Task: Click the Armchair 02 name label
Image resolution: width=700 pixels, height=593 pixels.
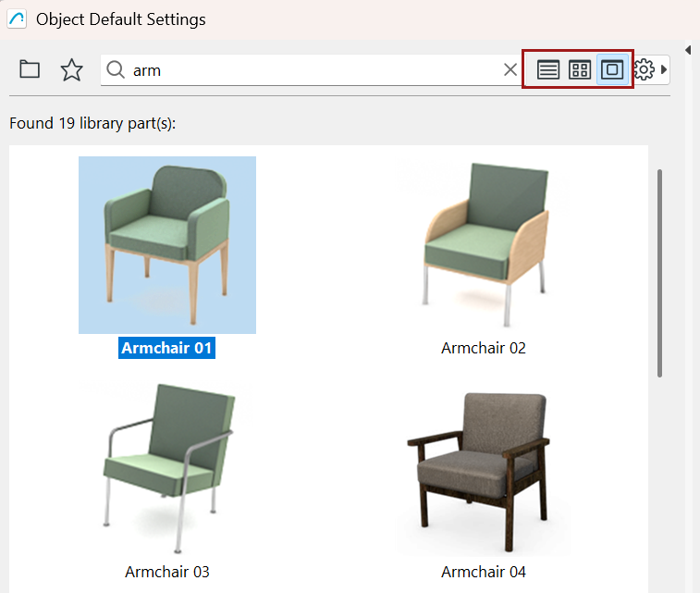Action: point(484,348)
